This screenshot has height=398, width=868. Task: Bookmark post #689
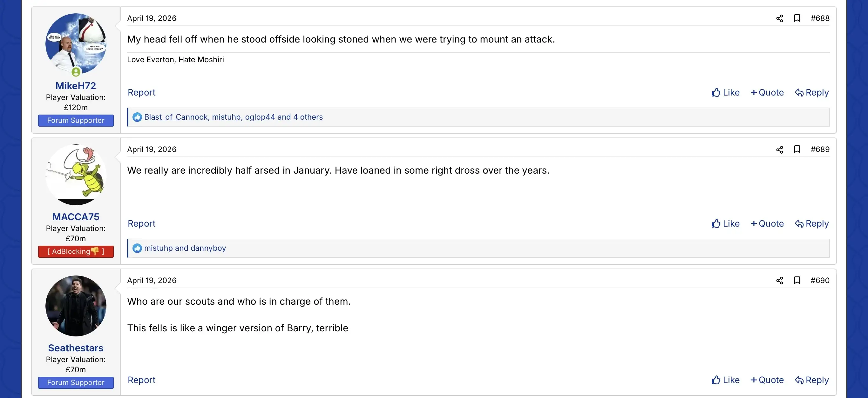(797, 149)
